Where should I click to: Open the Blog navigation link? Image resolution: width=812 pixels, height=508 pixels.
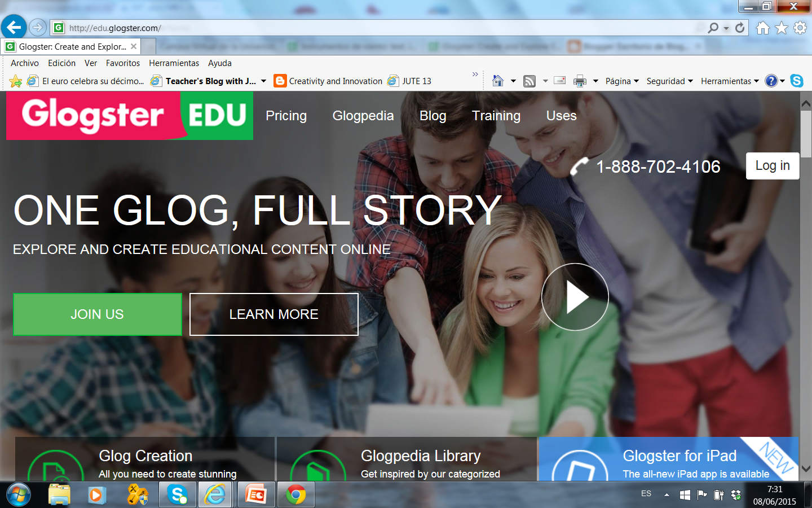point(433,116)
